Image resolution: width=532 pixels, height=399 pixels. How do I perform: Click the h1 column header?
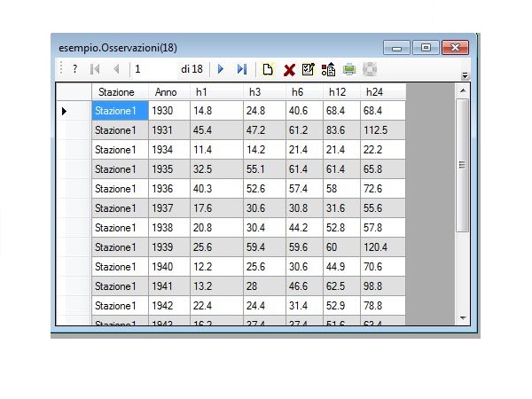tap(216, 92)
